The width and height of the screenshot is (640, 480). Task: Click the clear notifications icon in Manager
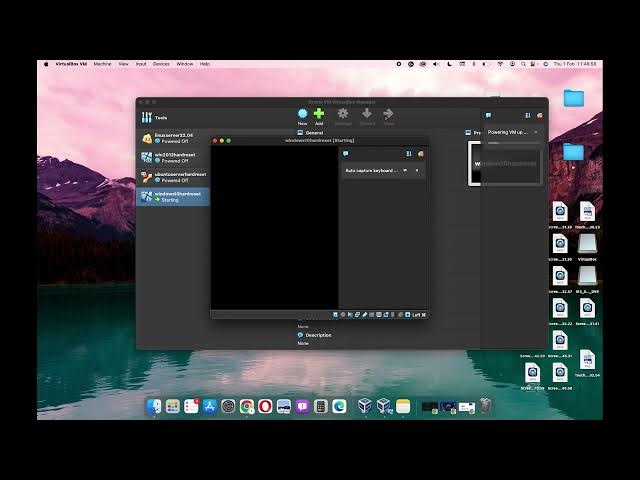pos(540,116)
